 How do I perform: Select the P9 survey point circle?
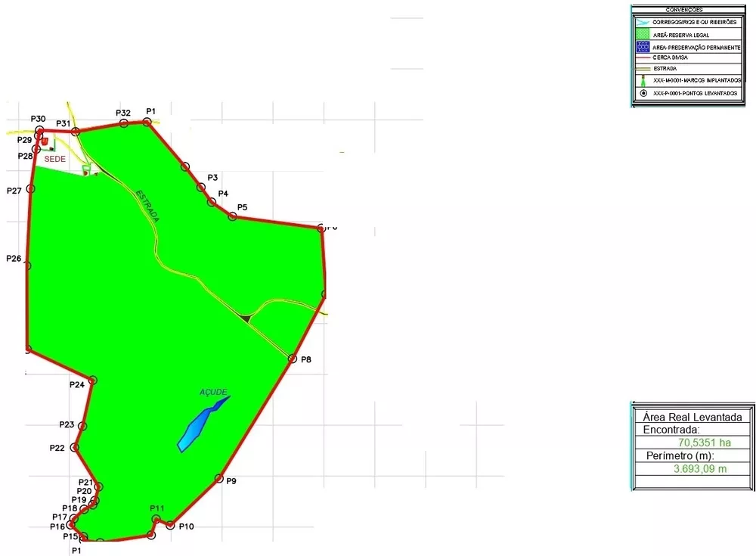pyautogui.click(x=219, y=479)
